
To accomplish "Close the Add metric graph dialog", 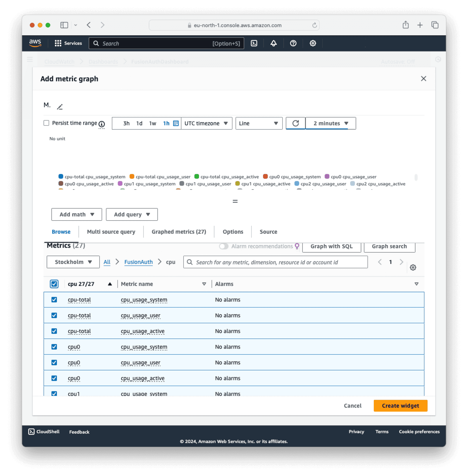I will click(423, 78).
